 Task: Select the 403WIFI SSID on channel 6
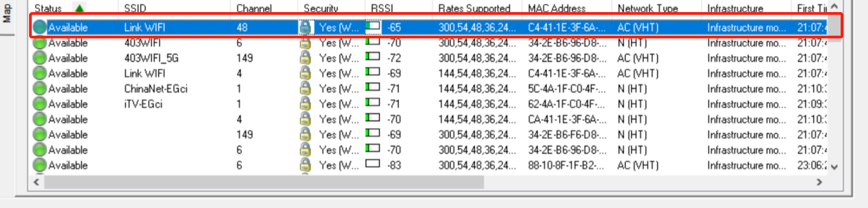(142, 43)
